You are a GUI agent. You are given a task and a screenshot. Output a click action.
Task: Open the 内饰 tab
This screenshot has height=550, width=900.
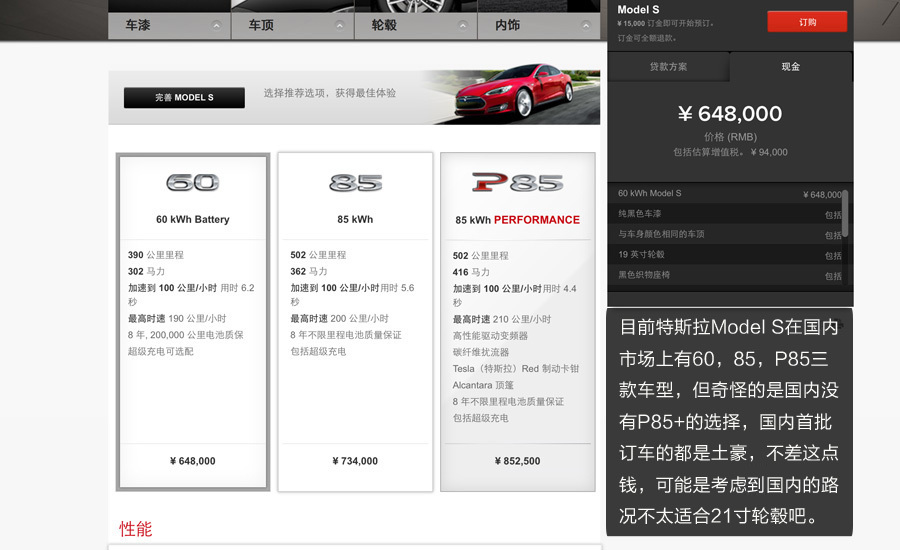[539, 25]
